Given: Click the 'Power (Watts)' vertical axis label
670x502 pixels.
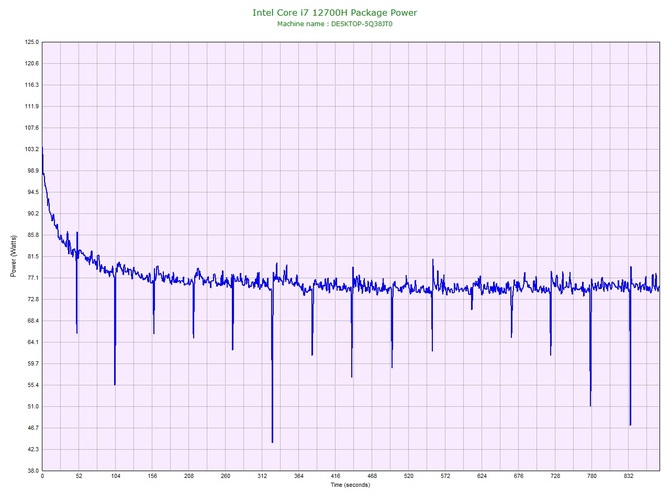Looking at the screenshot, I should pyautogui.click(x=13, y=256).
